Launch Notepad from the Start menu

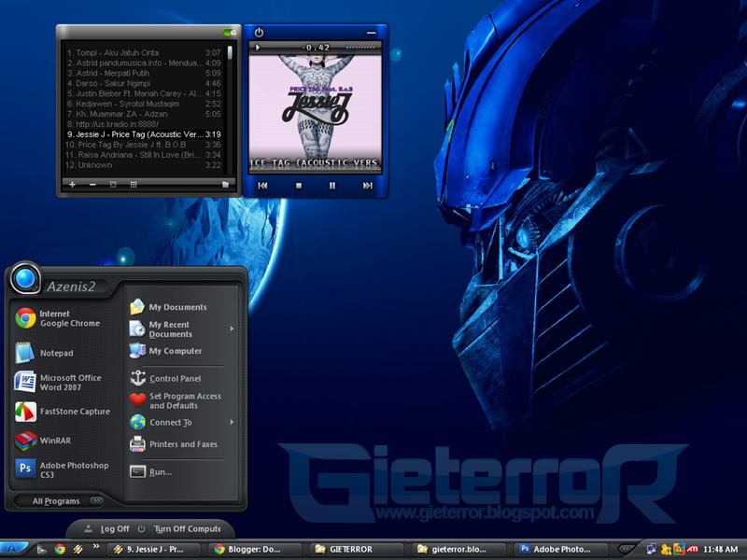56,353
